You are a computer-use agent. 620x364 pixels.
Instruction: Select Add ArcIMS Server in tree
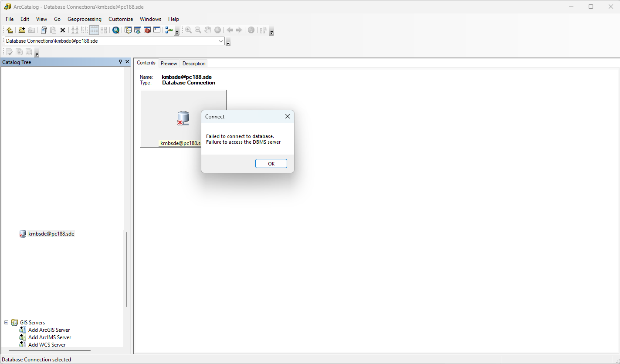(50, 337)
